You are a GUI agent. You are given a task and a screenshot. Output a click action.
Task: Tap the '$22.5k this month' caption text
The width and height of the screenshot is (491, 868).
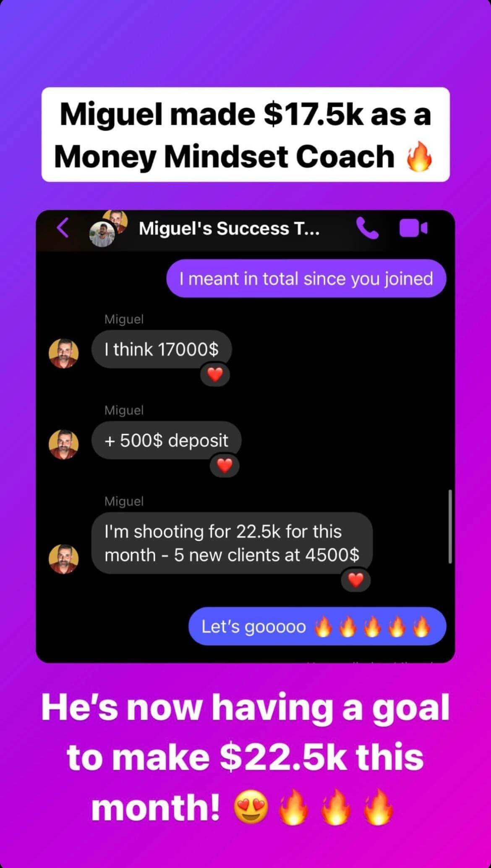point(245,758)
